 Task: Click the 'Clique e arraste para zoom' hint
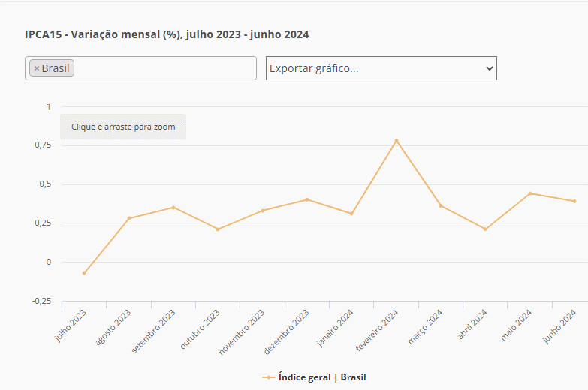point(123,127)
